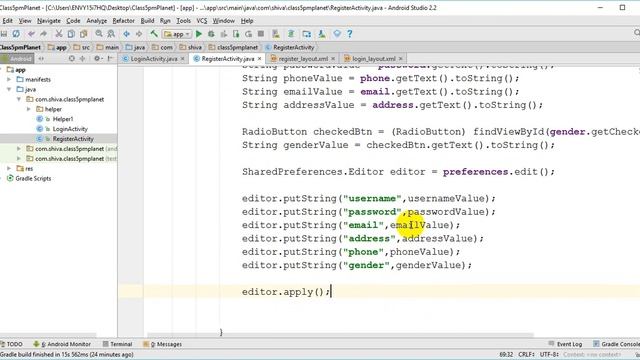Click the scroll from source target icon
The image size is (640, 360).
coord(72,59)
